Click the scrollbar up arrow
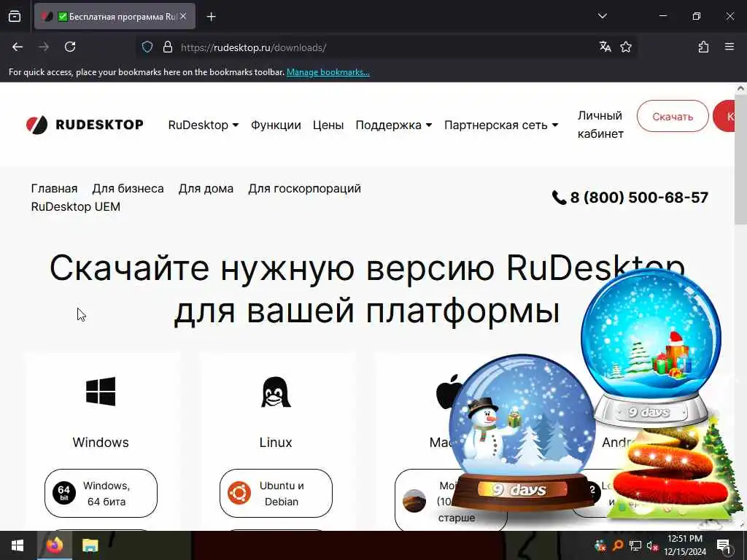Image resolution: width=747 pixels, height=560 pixels. [x=741, y=88]
